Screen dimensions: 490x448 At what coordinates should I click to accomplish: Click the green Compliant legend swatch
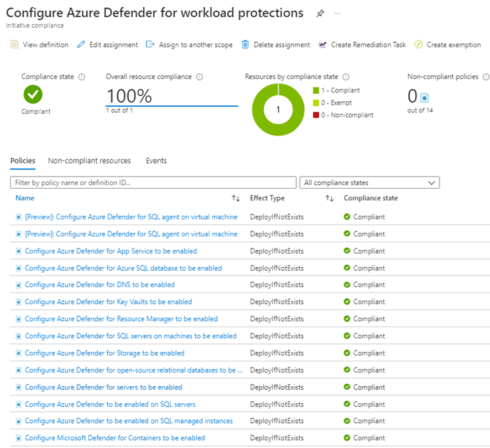point(316,90)
